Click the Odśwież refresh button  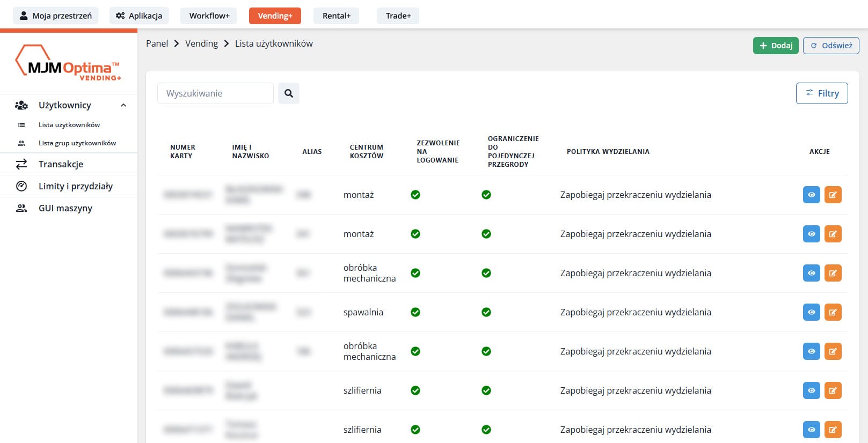pos(830,46)
